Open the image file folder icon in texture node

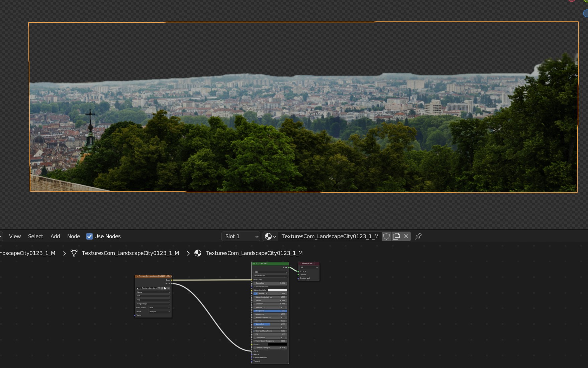click(165, 288)
